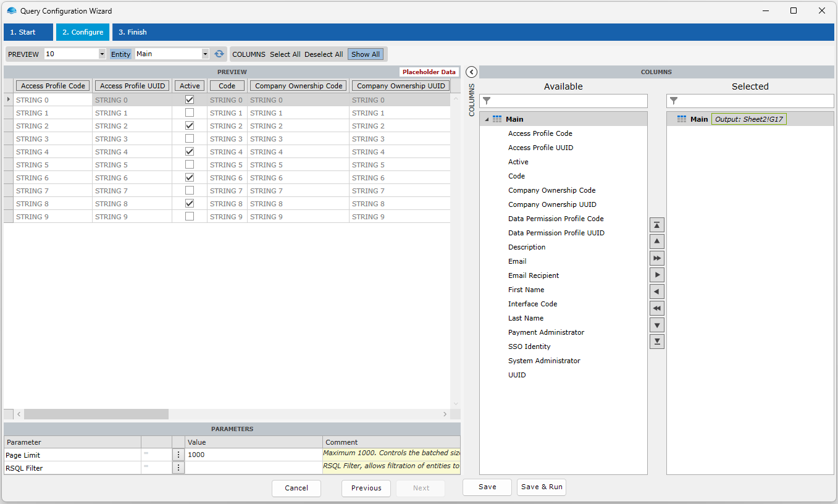The width and height of the screenshot is (838, 504).
Task: Uncheck Active checkbox in STRING 0 row
Action: click(x=190, y=99)
